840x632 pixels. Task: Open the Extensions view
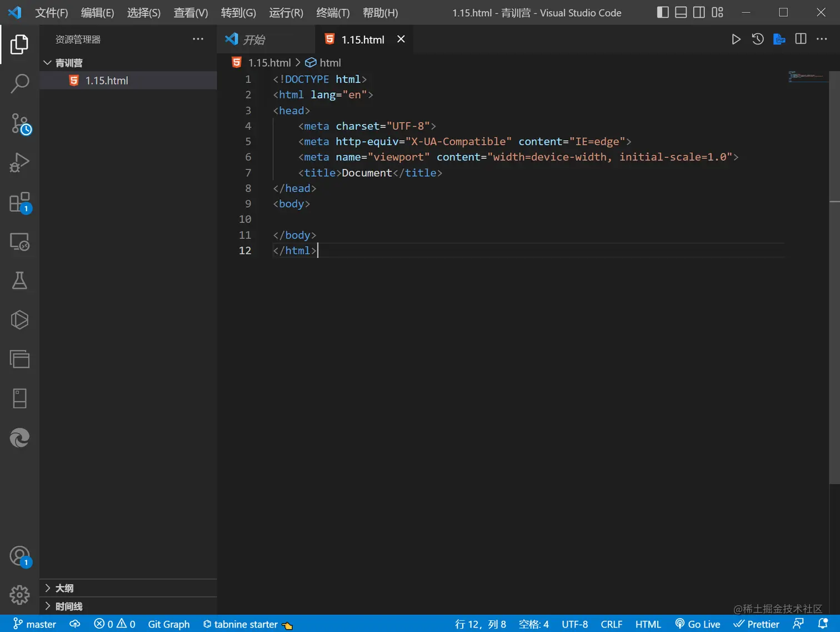point(19,203)
